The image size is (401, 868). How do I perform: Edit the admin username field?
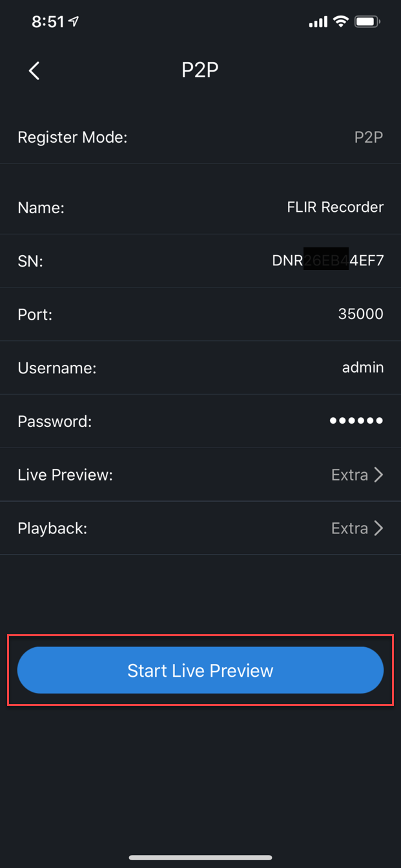pos(362,367)
